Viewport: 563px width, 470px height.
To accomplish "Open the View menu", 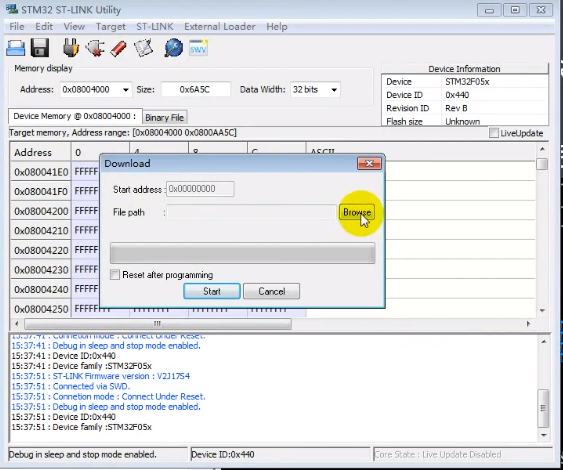I will 74,27.
